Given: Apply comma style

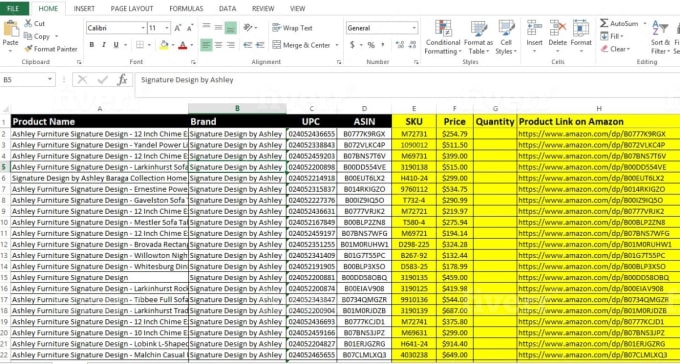Looking at the screenshot, I should pyautogui.click(x=383, y=45).
